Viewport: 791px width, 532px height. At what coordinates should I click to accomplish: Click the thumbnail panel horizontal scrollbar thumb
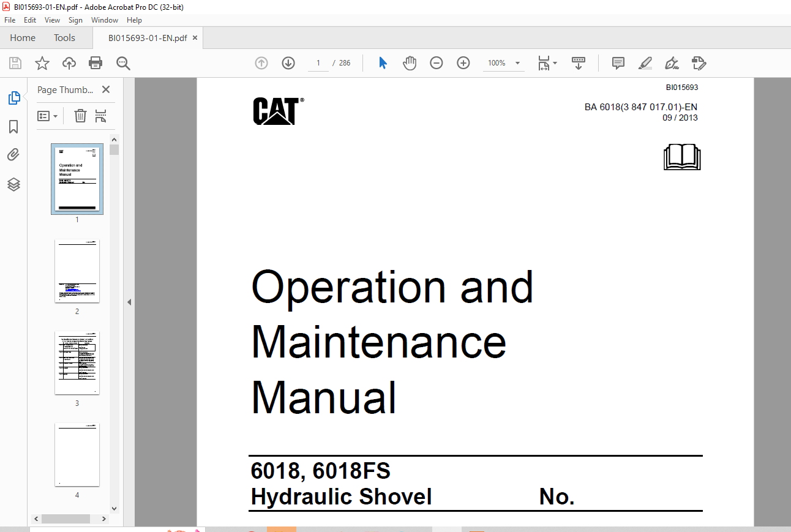[x=66, y=519]
